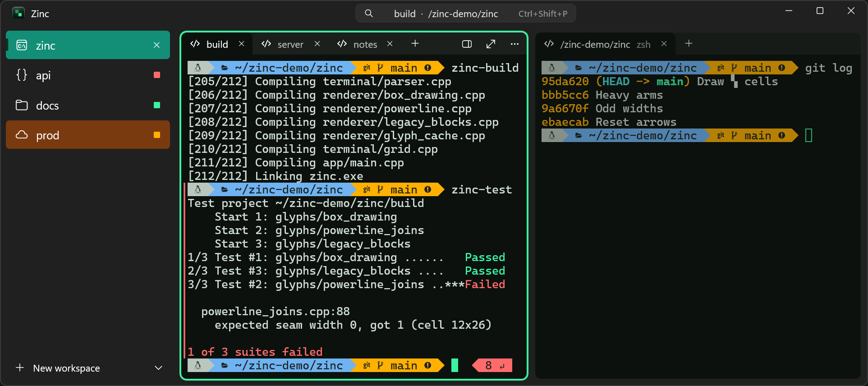Expand the pane to full size
Image resolution: width=868 pixels, height=386 pixels.
(491, 44)
